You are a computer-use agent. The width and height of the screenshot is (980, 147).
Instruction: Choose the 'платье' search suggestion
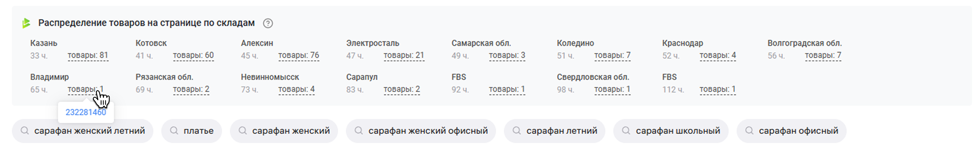198,131
